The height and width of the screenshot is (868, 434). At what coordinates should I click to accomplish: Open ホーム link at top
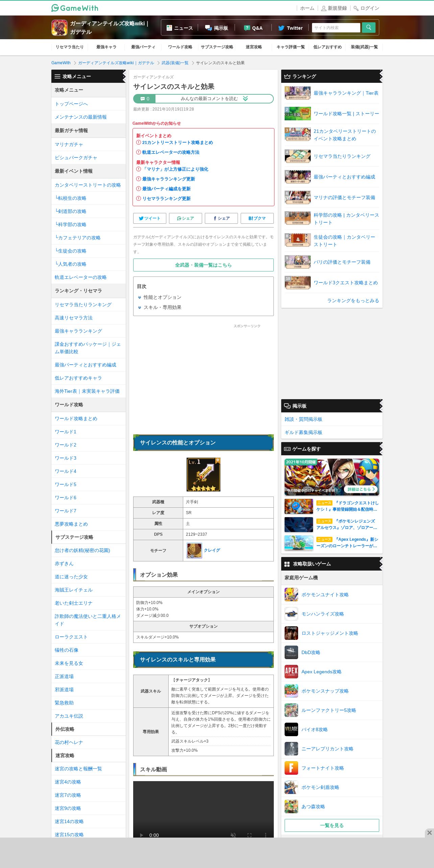(x=307, y=8)
